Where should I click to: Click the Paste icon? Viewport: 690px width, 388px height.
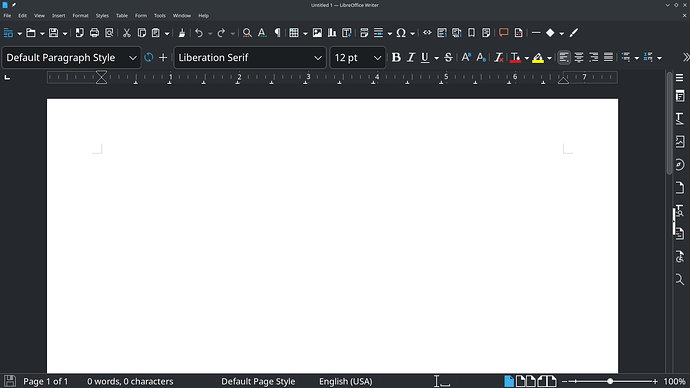[156, 33]
